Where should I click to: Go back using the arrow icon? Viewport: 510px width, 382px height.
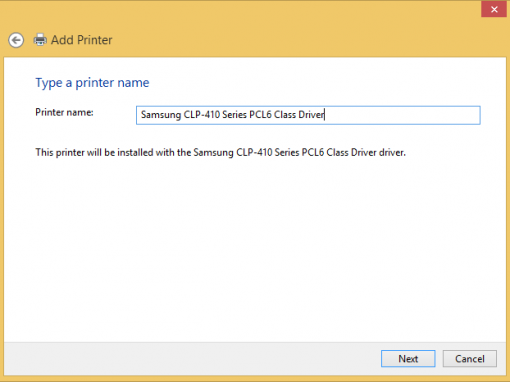coord(16,40)
